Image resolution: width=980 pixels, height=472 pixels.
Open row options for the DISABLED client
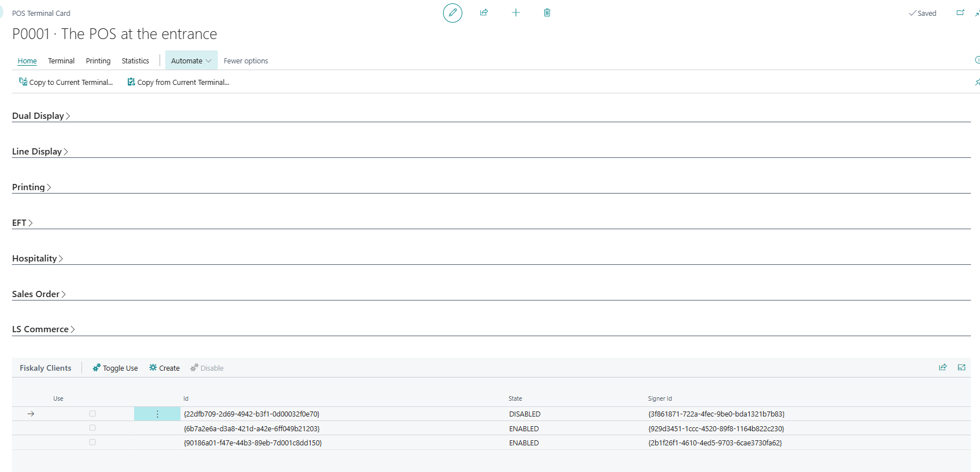(x=157, y=414)
